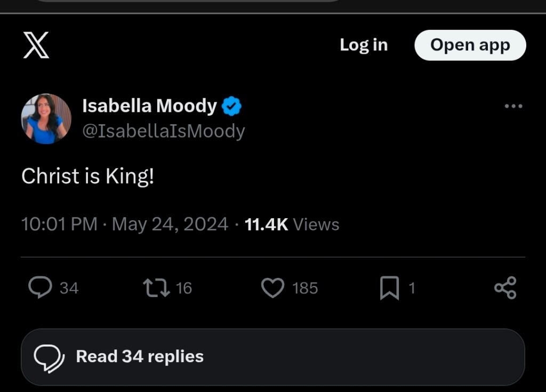Viewport: 546px width, 392px height.
Task: Select the Isabella Moody display name
Action: click(x=150, y=106)
